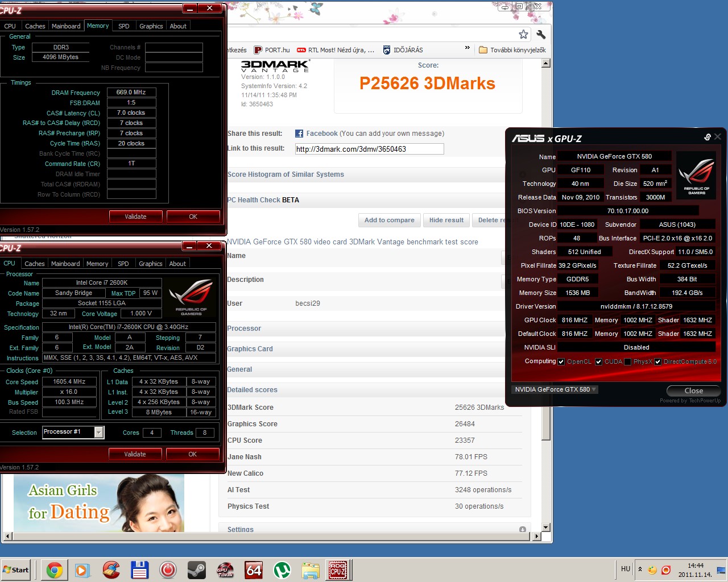Screen dimensions: 728x582
Task: Click the red circular tray icon
Action: (x=666, y=569)
